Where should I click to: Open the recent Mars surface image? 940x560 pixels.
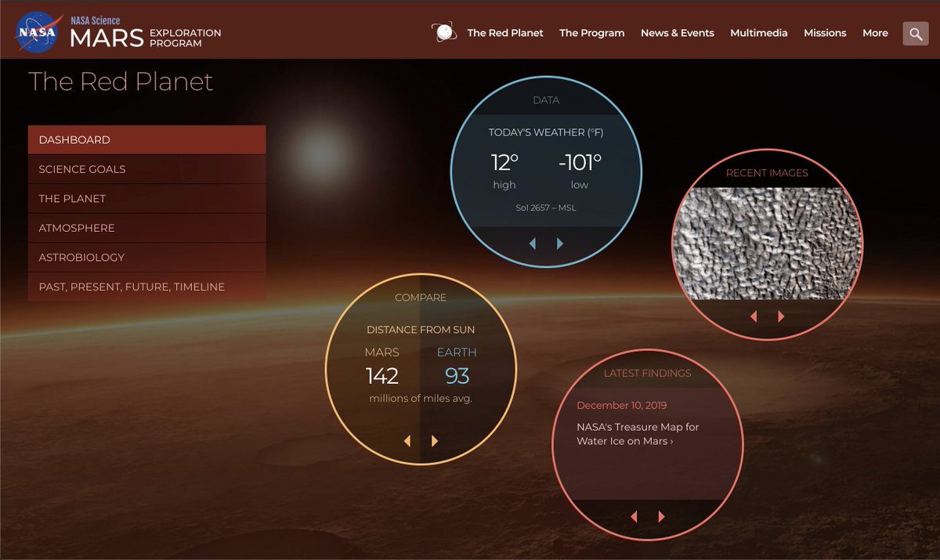(767, 244)
